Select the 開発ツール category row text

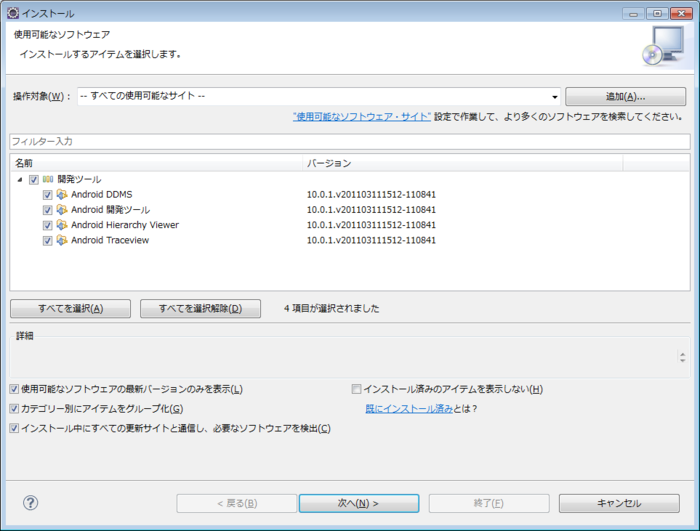(x=79, y=180)
